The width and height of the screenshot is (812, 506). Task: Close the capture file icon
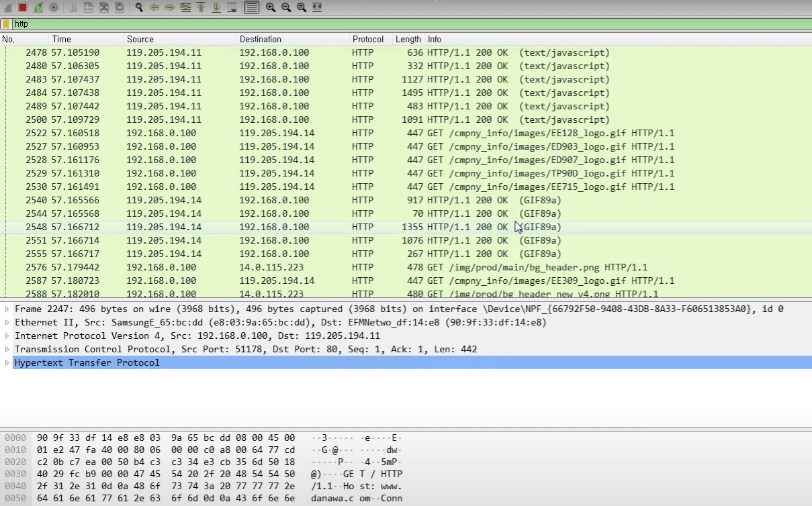(104, 7)
